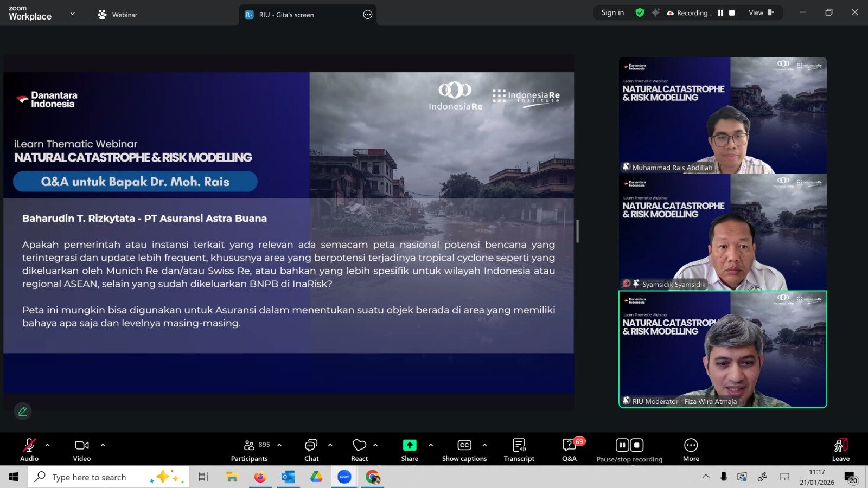Open the Transcript panel

coord(519,450)
